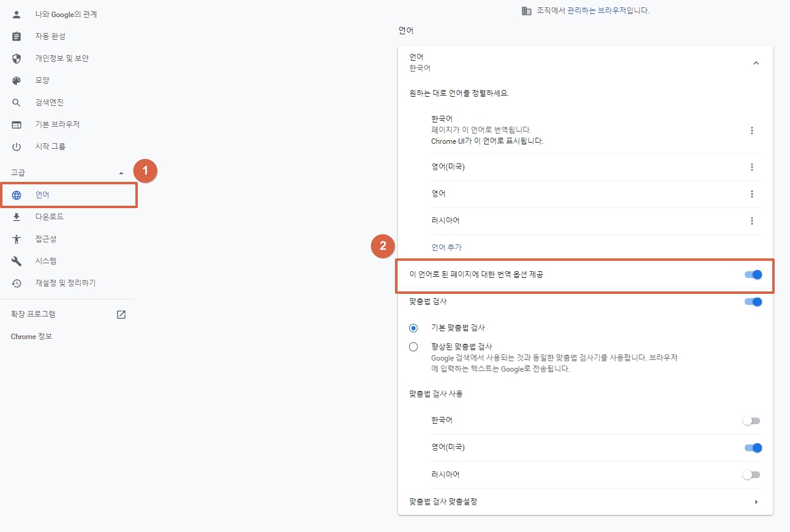The width and height of the screenshot is (790, 532).
Task: Open the three-dot menu for 영어(미국)
Action: tap(752, 167)
